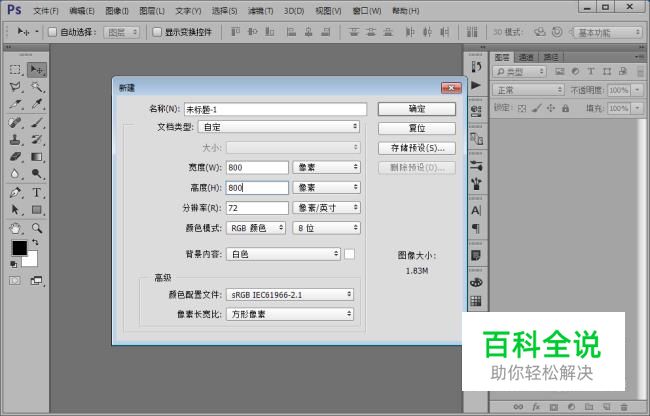The width and height of the screenshot is (650, 416).
Task: Click lock all padlock icon
Action: pos(565,108)
